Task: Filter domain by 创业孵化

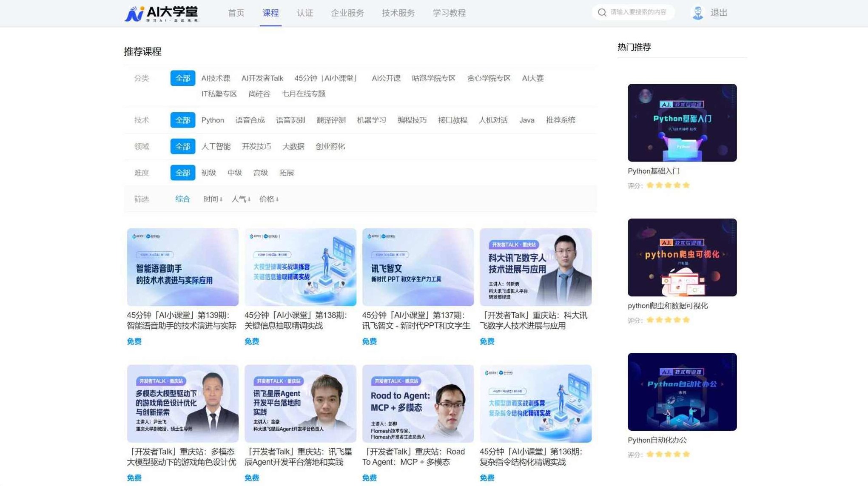Action: pos(330,146)
